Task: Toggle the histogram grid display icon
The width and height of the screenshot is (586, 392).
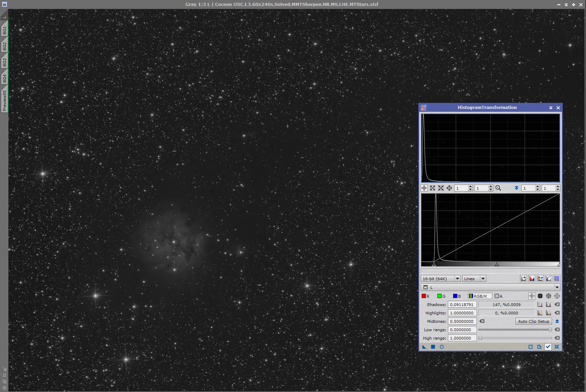Action: [557, 279]
